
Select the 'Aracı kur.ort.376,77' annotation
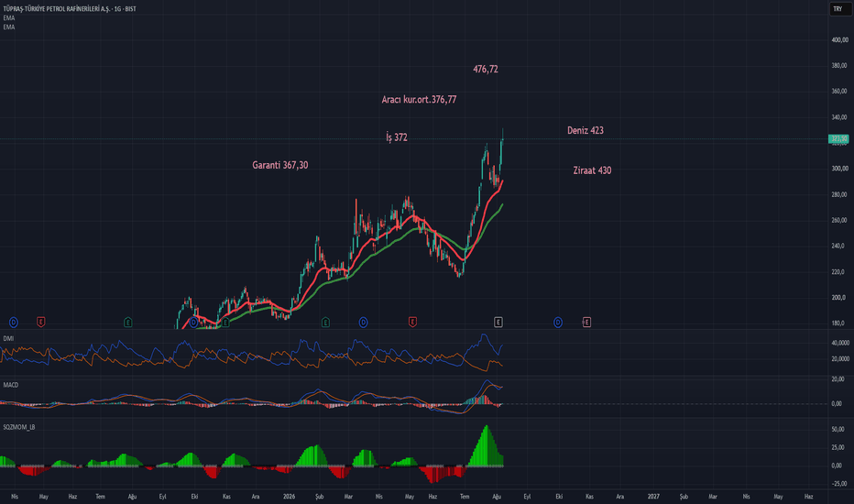tap(419, 100)
